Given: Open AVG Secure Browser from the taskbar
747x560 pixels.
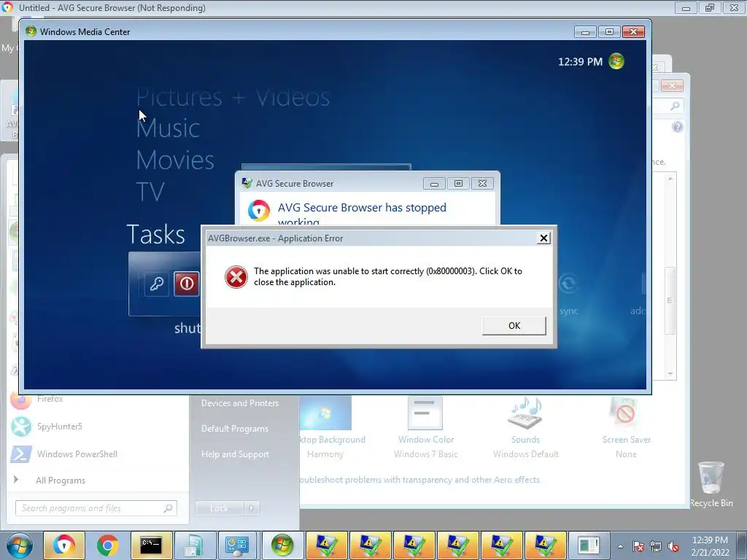Looking at the screenshot, I should [64, 545].
